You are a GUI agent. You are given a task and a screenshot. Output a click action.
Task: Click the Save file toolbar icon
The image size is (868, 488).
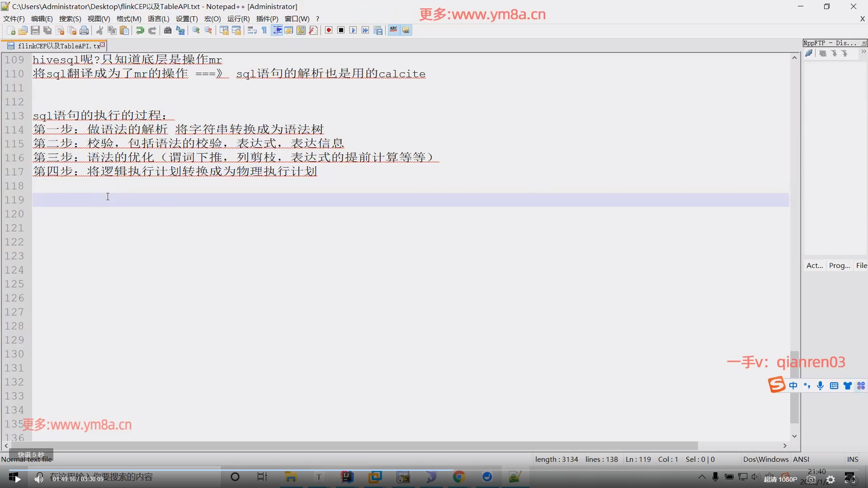[35, 30]
